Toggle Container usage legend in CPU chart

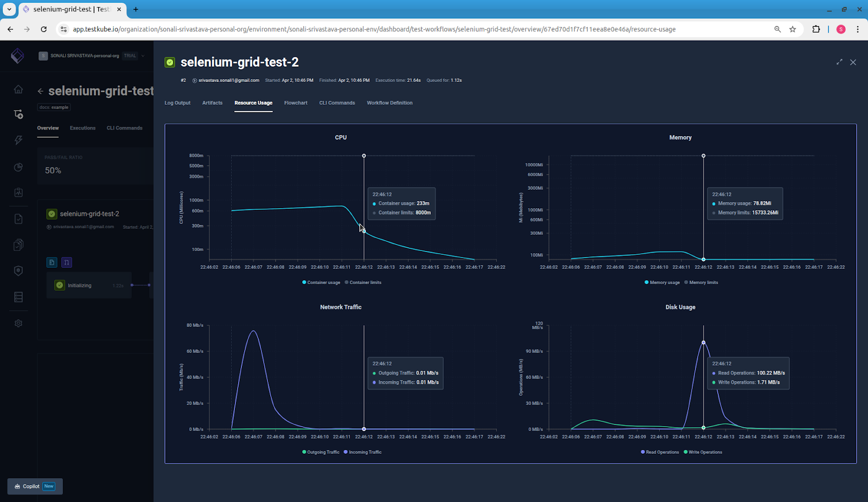click(321, 282)
